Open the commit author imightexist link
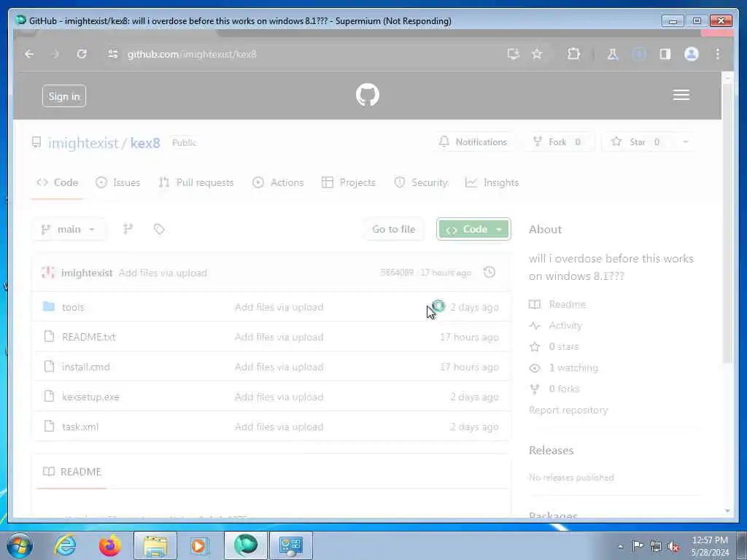The width and height of the screenshot is (747, 560). (87, 273)
